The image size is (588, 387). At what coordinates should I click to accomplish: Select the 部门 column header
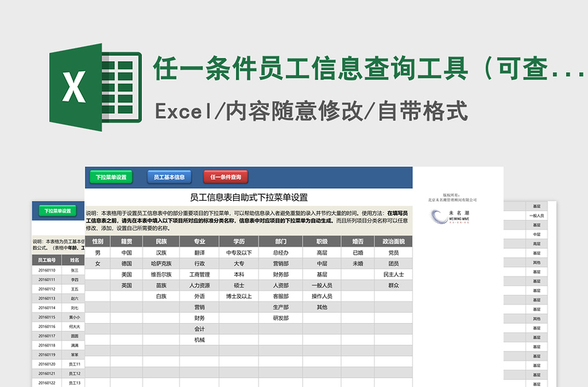pyautogui.click(x=281, y=241)
